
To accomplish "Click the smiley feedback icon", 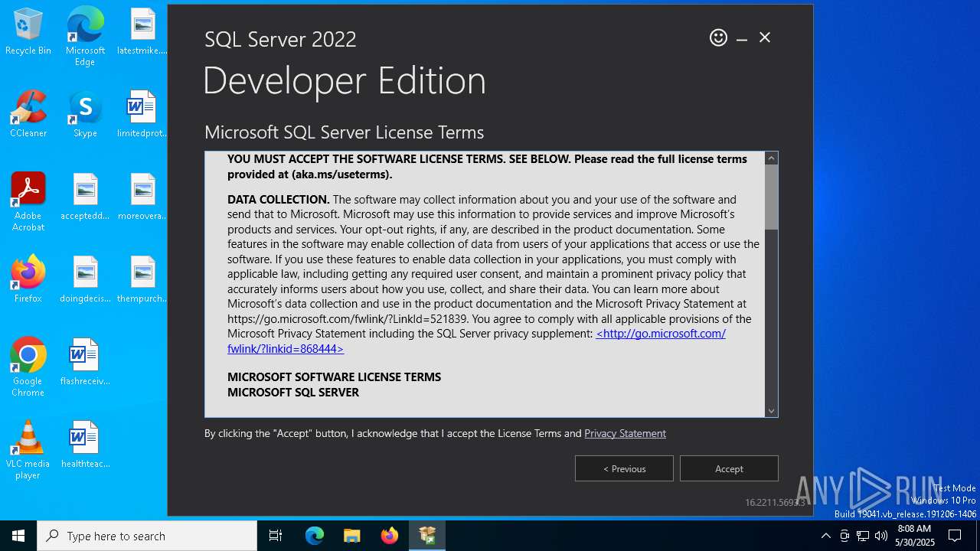I will coord(718,37).
